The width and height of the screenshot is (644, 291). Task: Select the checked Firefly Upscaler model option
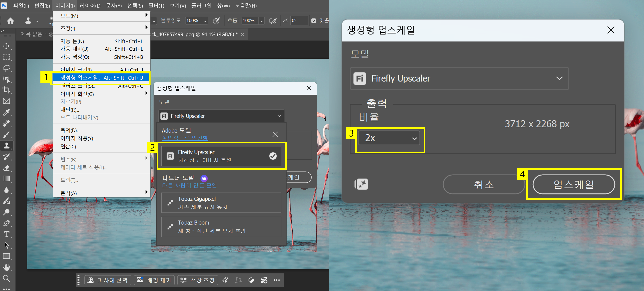coord(221,156)
